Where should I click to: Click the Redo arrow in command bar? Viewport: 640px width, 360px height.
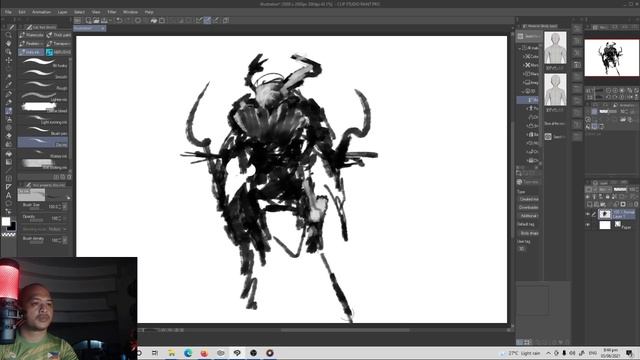[x=127, y=20]
